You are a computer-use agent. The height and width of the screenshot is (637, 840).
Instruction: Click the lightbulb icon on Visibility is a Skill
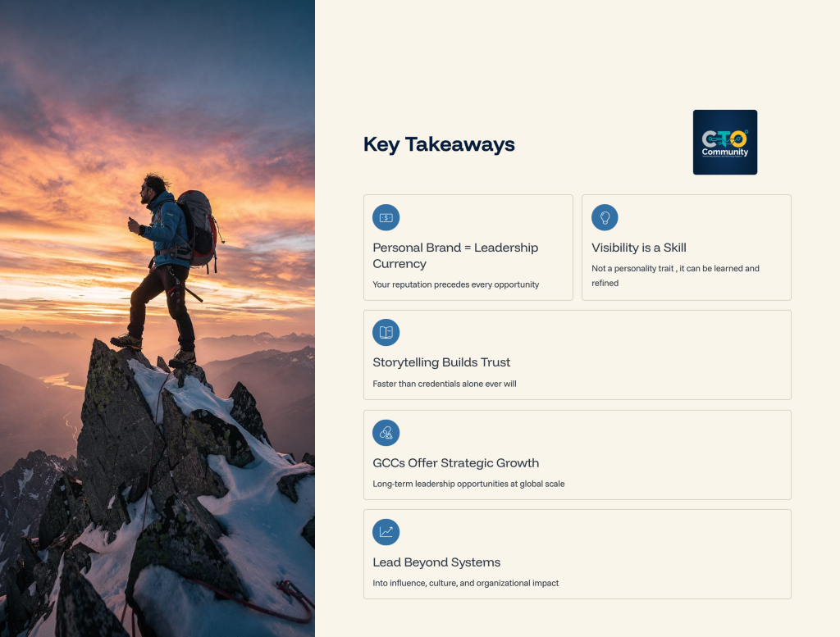tap(605, 217)
